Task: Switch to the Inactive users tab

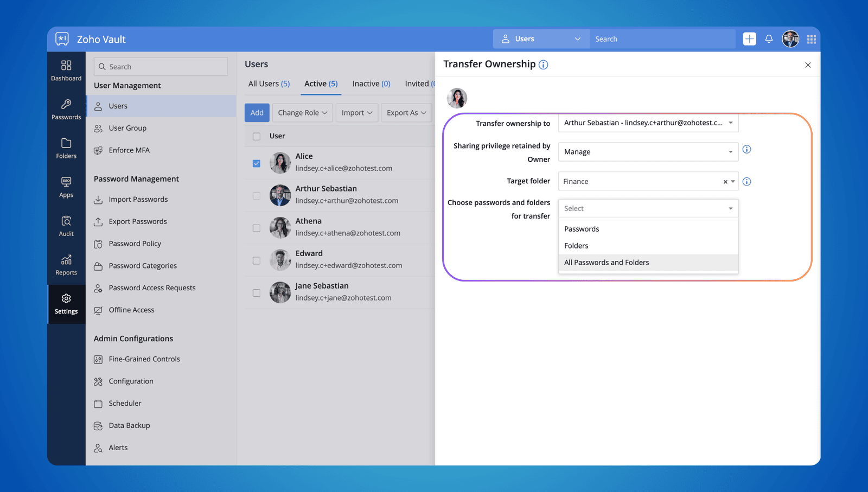Action: pos(371,84)
